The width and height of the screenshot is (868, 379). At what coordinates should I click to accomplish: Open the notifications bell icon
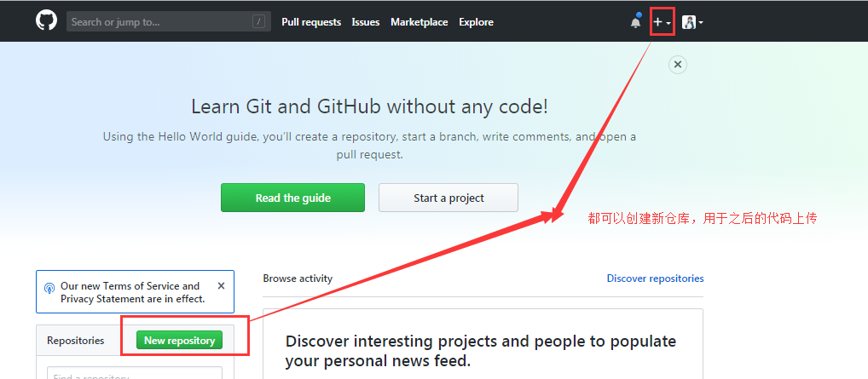point(635,22)
